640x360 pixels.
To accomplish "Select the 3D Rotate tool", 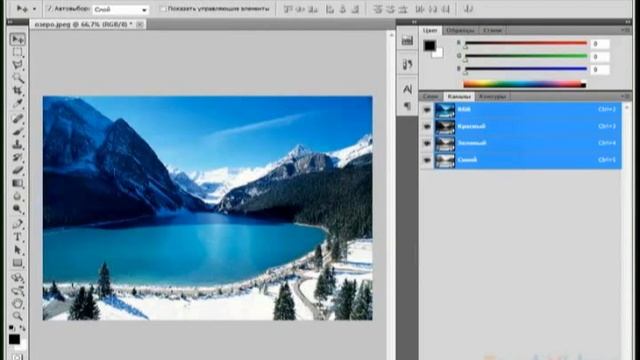I will [x=18, y=278].
